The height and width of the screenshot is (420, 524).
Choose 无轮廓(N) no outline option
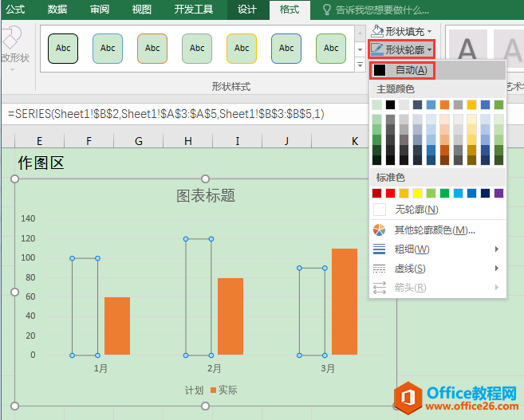438,210
